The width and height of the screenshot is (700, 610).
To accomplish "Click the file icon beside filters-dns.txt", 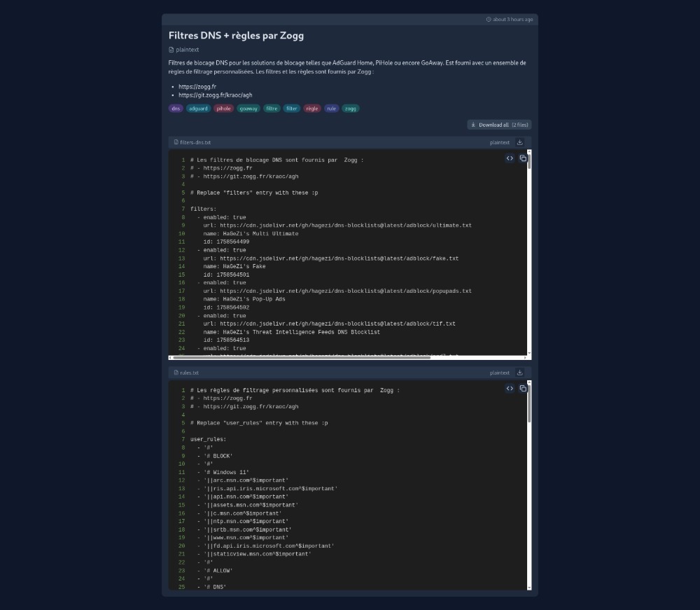I will click(176, 142).
